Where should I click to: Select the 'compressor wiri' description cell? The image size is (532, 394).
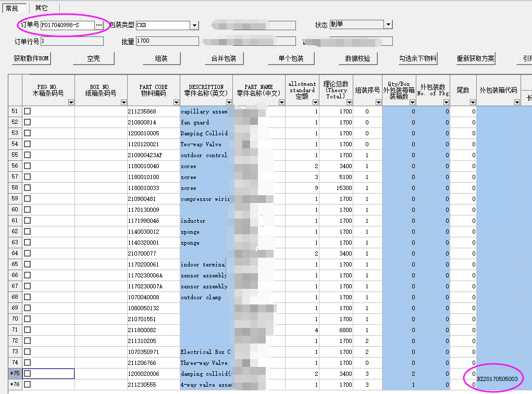tap(206, 199)
